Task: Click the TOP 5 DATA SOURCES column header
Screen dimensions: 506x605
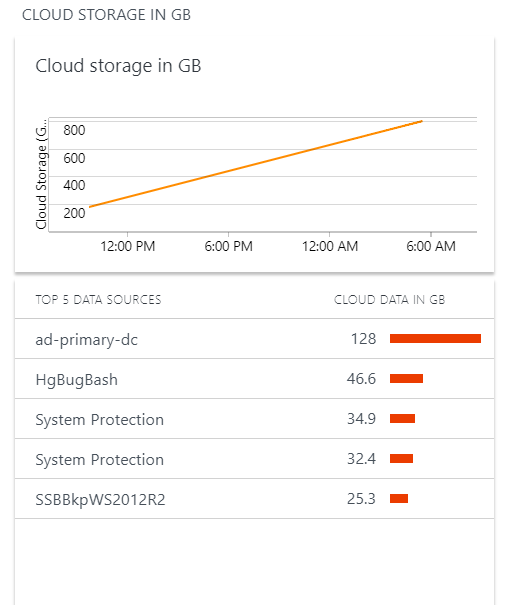Action: 98,300
